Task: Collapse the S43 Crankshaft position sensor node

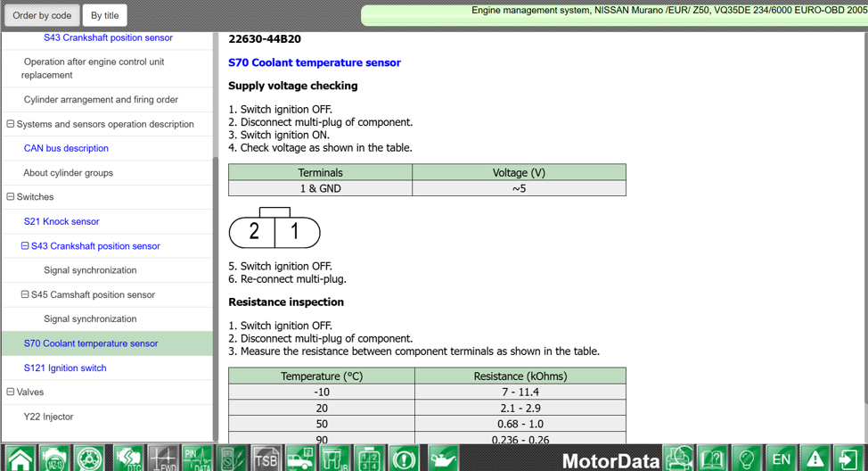Action: click(x=25, y=245)
